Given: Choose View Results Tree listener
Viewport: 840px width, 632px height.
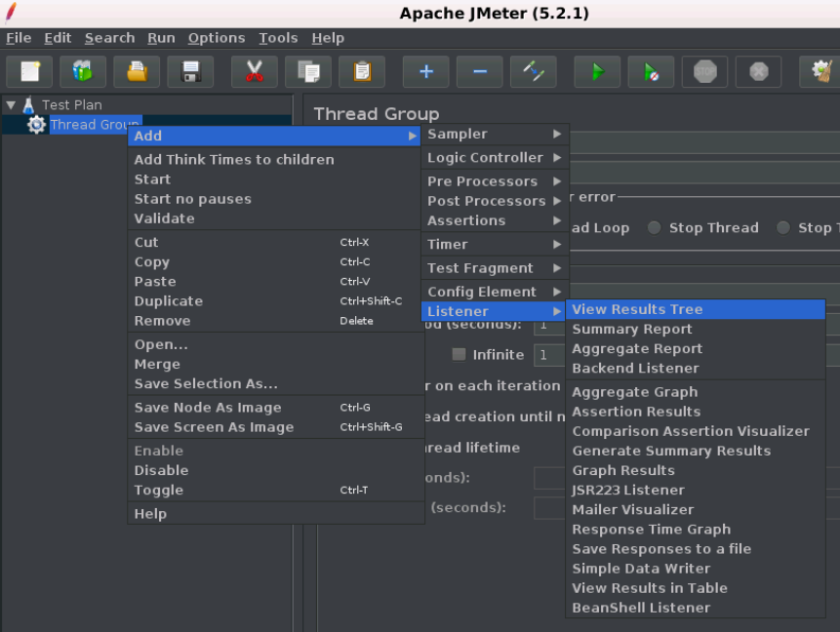Looking at the screenshot, I should 696,309.
